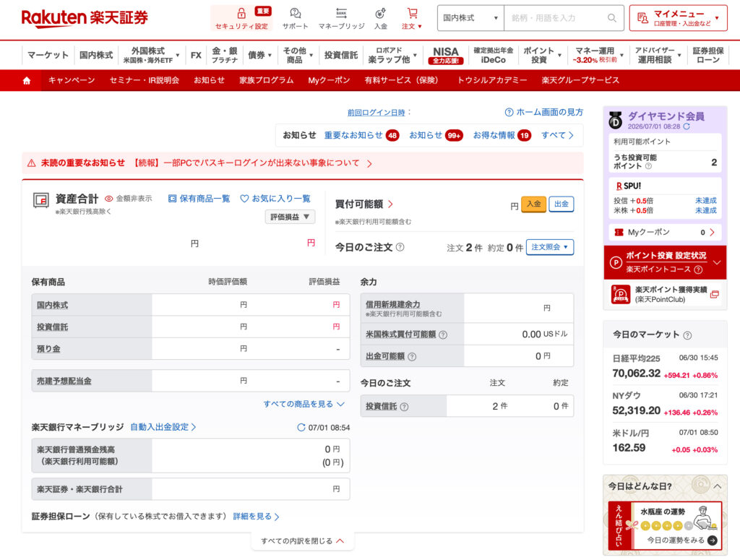Select トウシルアカデミー in red bar
Image resolution: width=740 pixels, height=560 pixels.
(491, 80)
